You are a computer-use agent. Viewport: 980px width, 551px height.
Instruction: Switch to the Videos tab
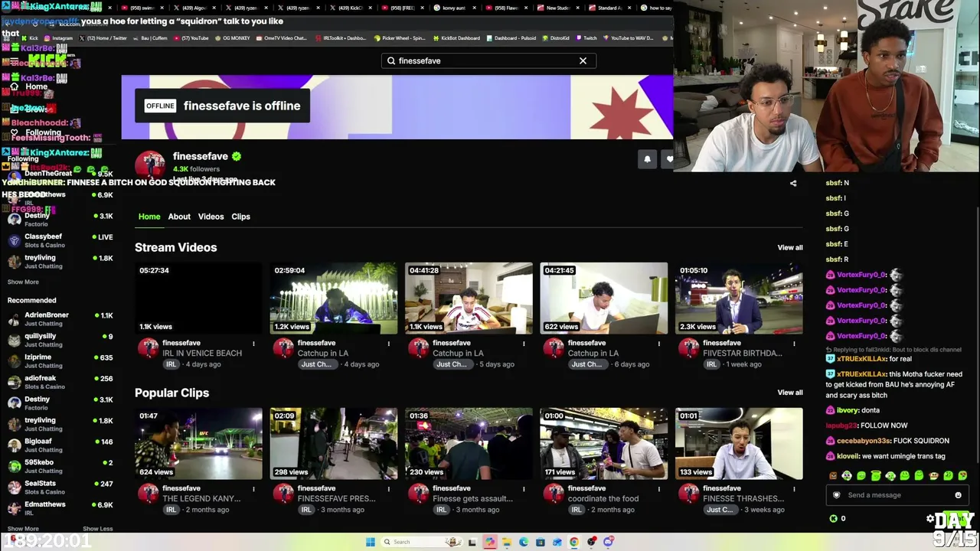[x=211, y=217]
